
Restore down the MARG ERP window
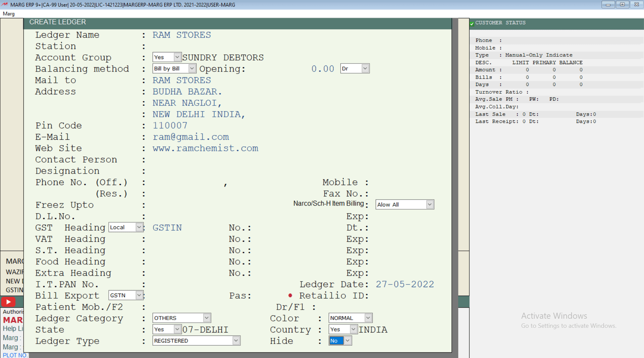pos(622,4)
